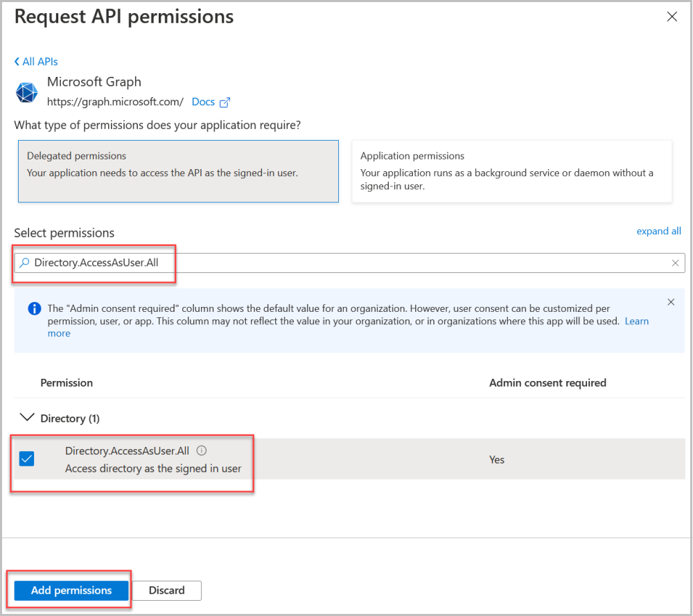This screenshot has width=693, height=616.
Task: Open the Docs link
Action: click(x=203, y=102)
